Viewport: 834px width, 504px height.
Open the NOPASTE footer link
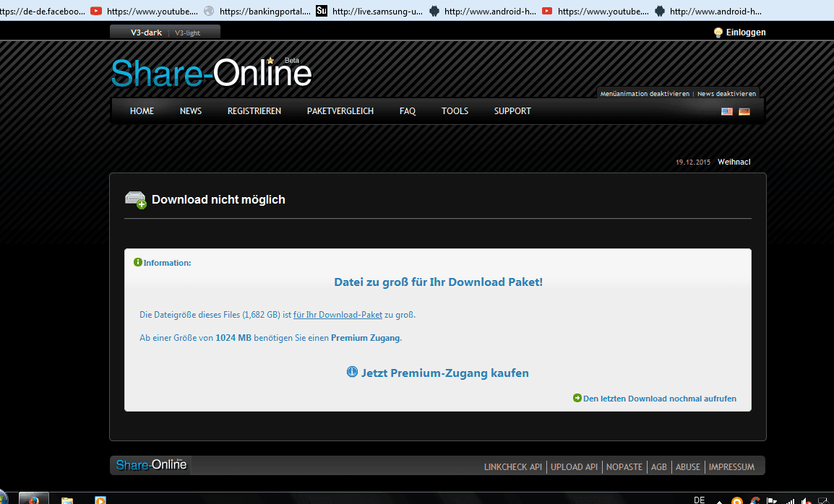tap(624, 466)
